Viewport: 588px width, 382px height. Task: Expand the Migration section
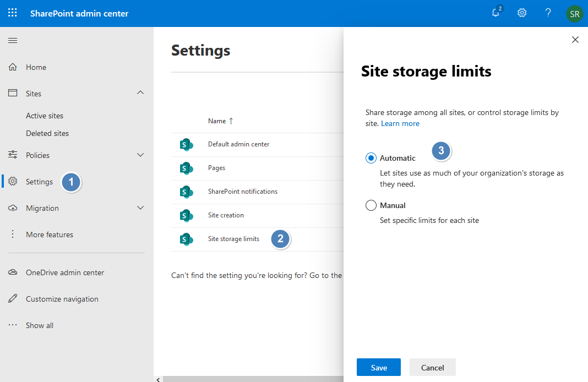click(140, 208)
